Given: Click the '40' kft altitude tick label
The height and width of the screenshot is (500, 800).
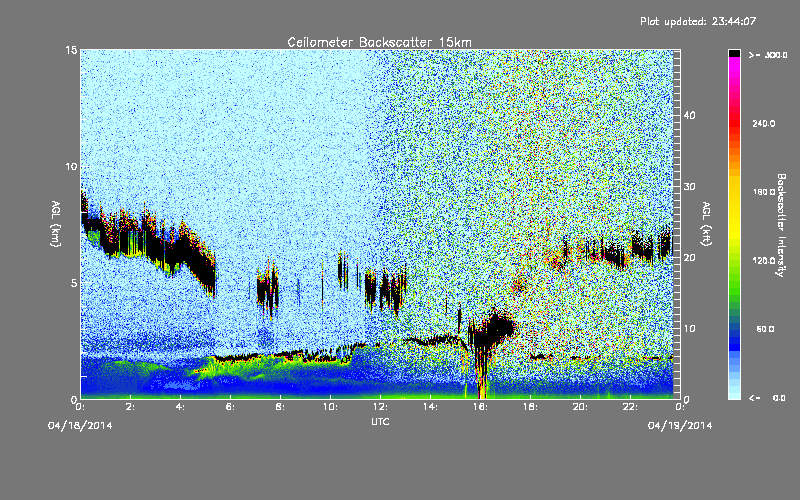Looking at the screenshot, I should coord(689,115).
